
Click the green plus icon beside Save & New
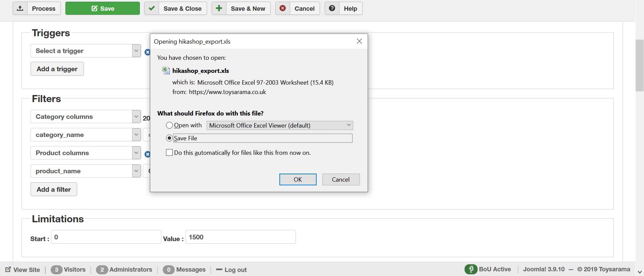coord(219,8)
